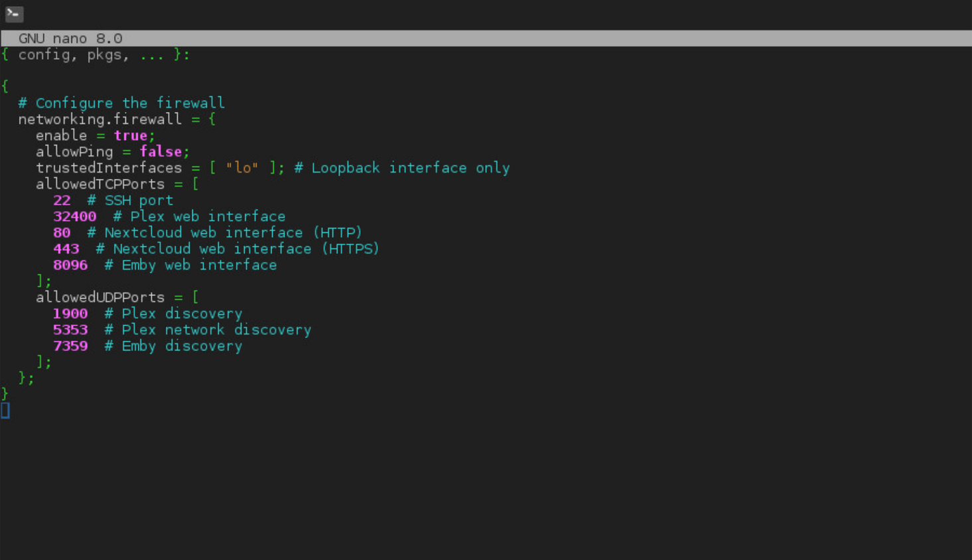Viewport: 972px width, 560px height.
Task: Click the GNU nano 8.0 title bar
Action: pyautogui.click(x=486, y=38)
